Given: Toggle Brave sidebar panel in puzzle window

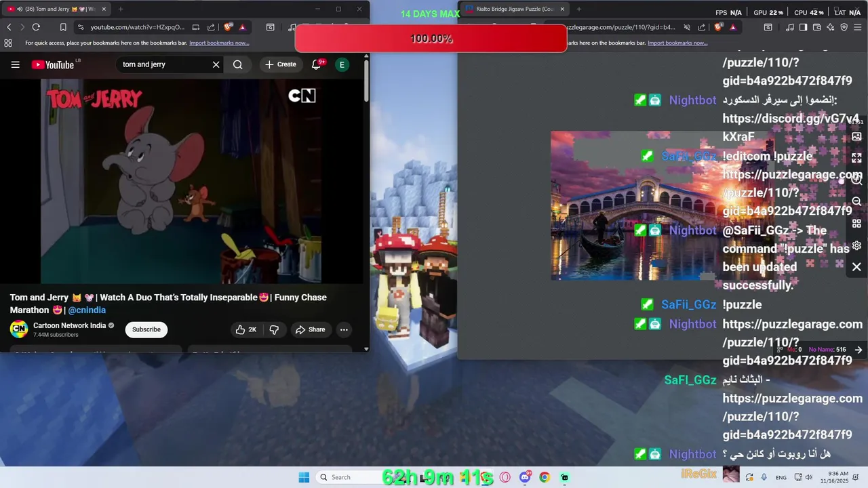Looking at the screenshot, I should tap(803, 27).
